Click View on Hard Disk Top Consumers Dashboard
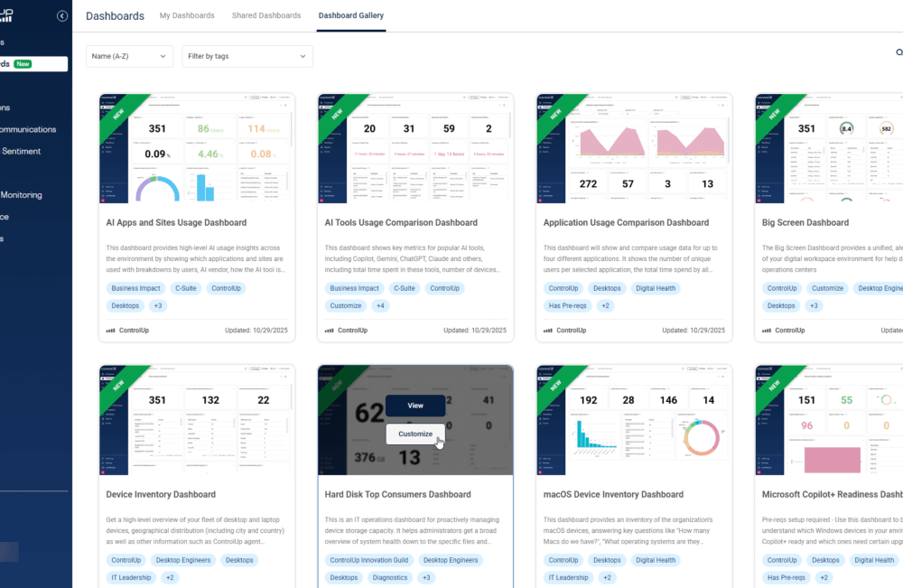This screenshot has height=588, width=903. (415, 406)
